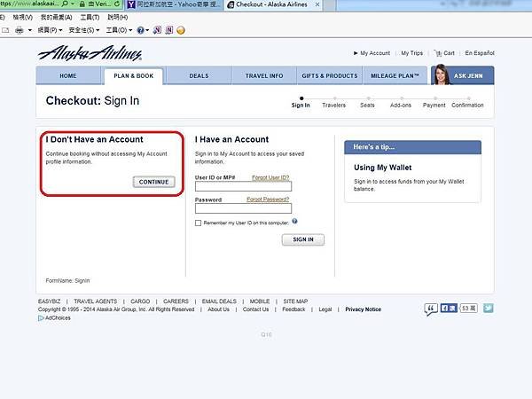This screenshot has height=399, width=532.
Task: Select the PLAN & BOOK tab
Action: [x=134, y=76]
